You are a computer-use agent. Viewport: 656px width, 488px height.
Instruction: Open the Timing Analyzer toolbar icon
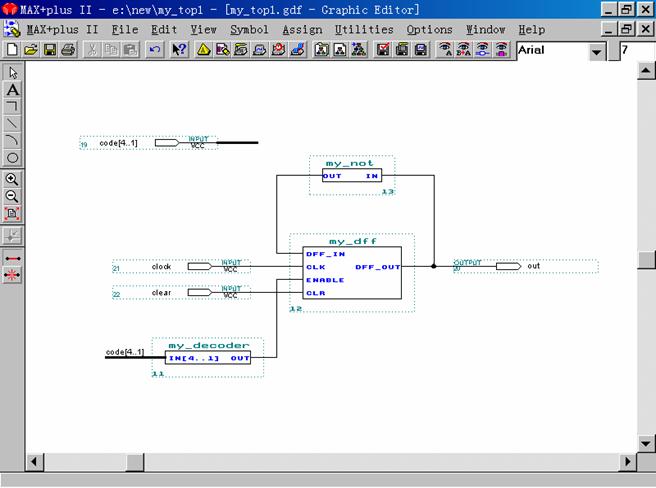(x=279, y=50)
